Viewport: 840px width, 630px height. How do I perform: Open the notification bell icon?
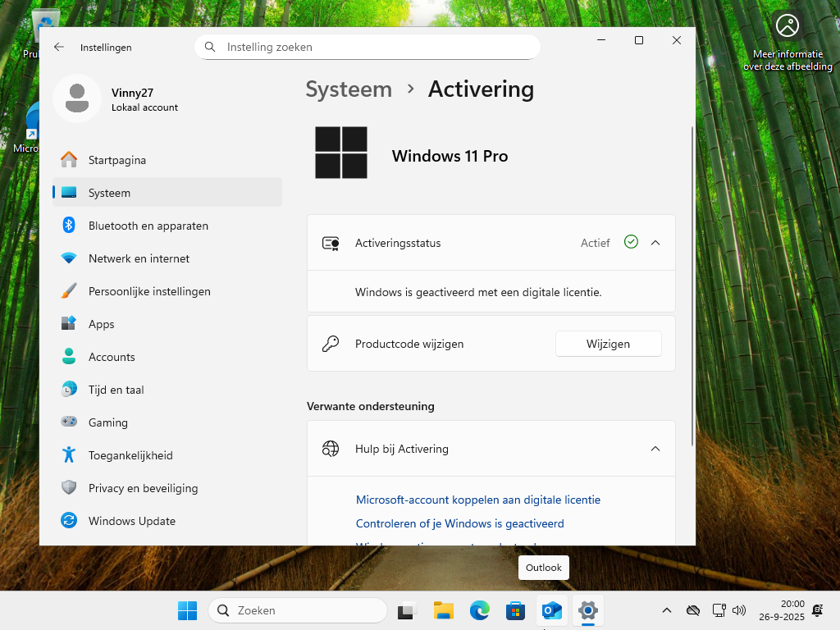tap(818, 610)
